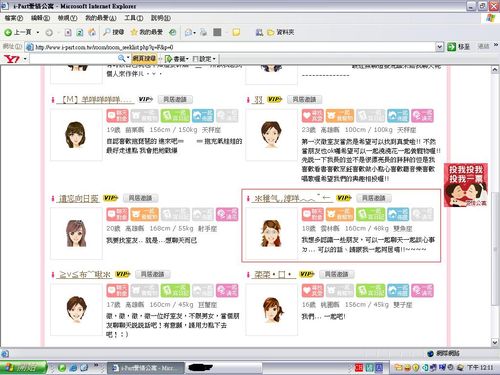Viewport: 500px width, 375px height.
Task: Click blue house icon in 18歲 雲林縣 card
Action: pyautogui.click(x=398, y=214)
